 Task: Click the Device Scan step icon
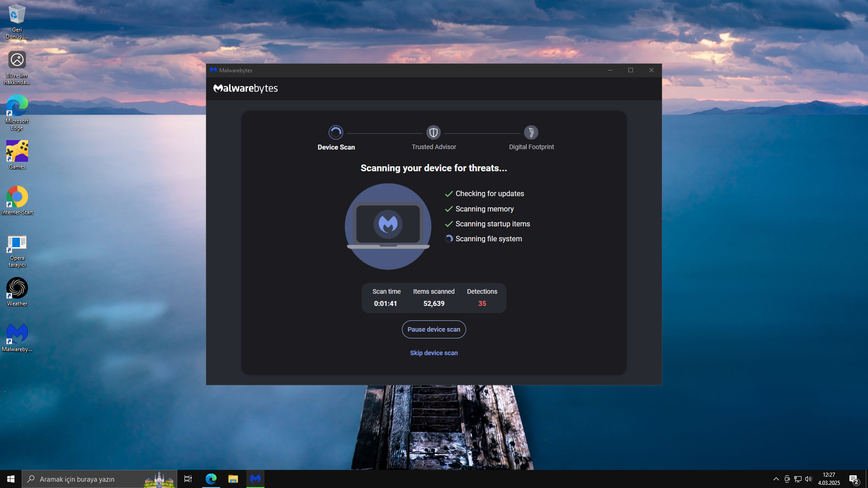click(x=335, y=132)
